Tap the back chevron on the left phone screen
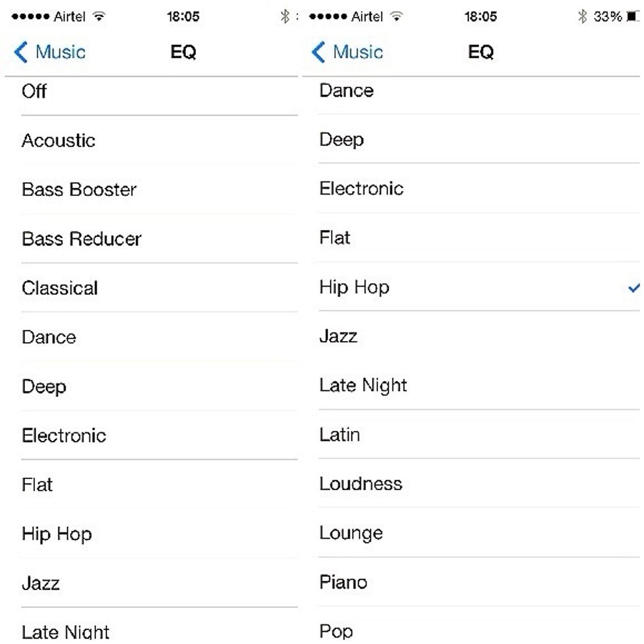 coord(20,53)
